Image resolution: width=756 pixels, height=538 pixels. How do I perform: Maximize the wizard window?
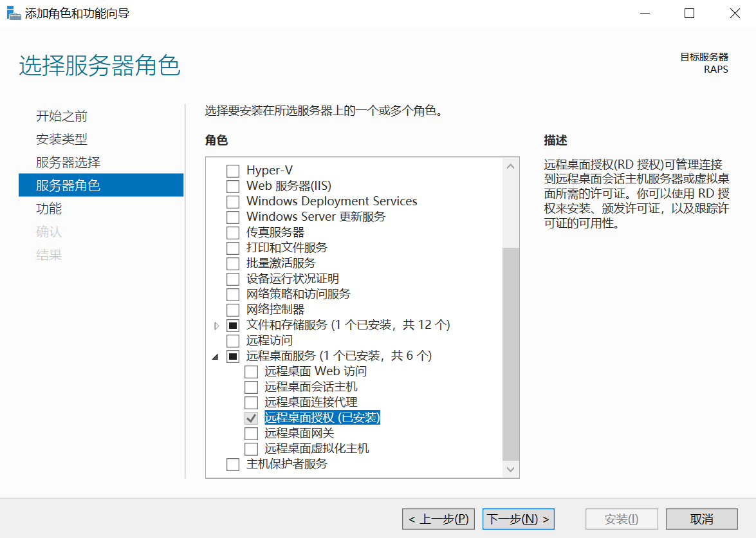click(x=690, y=14)
